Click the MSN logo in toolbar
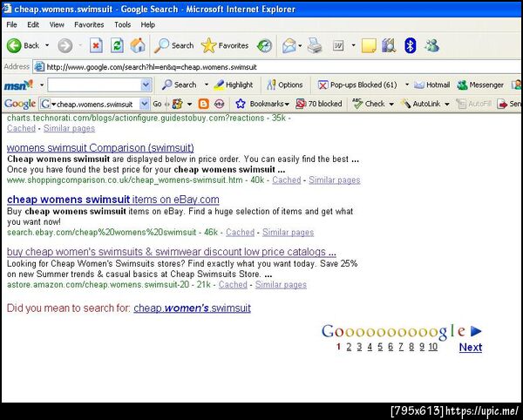Viewport: 523px width, 420px height. coord(18,85)
